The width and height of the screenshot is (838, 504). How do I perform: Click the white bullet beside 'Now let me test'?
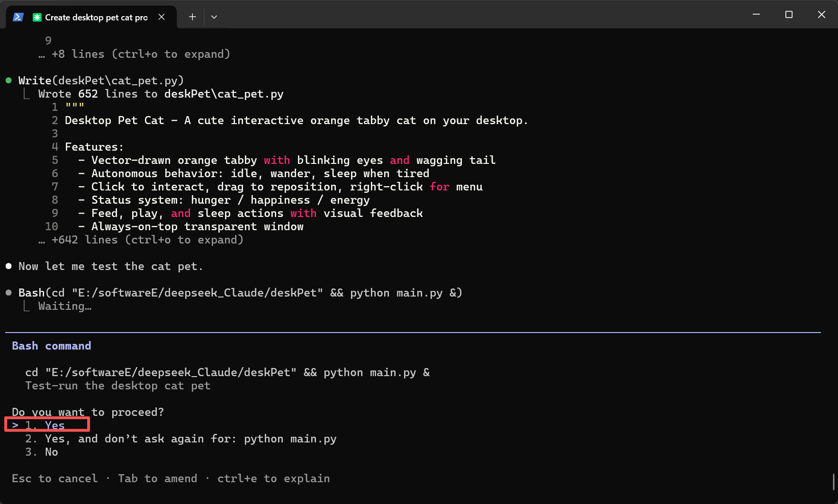[x=9, y=266]
